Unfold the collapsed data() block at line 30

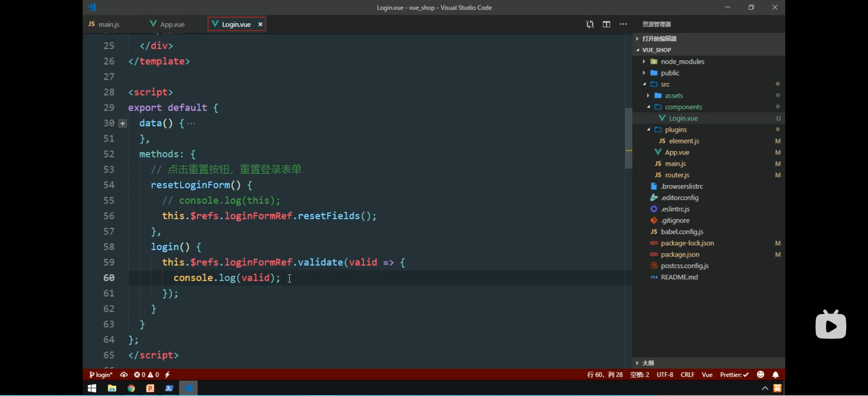pyautogui.click(x=123, y=123)
